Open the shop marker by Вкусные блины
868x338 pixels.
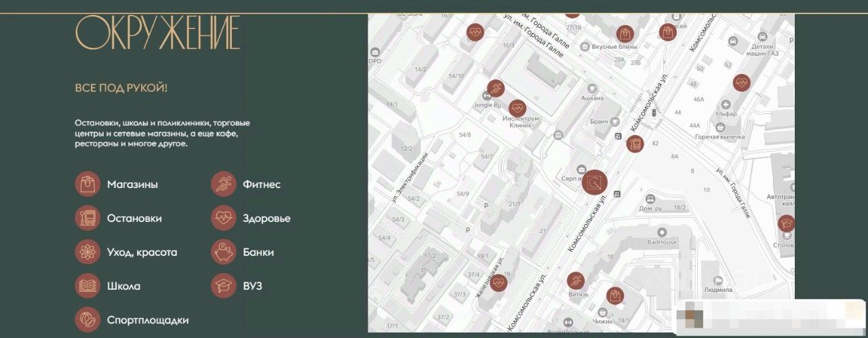tap(625, 34)
